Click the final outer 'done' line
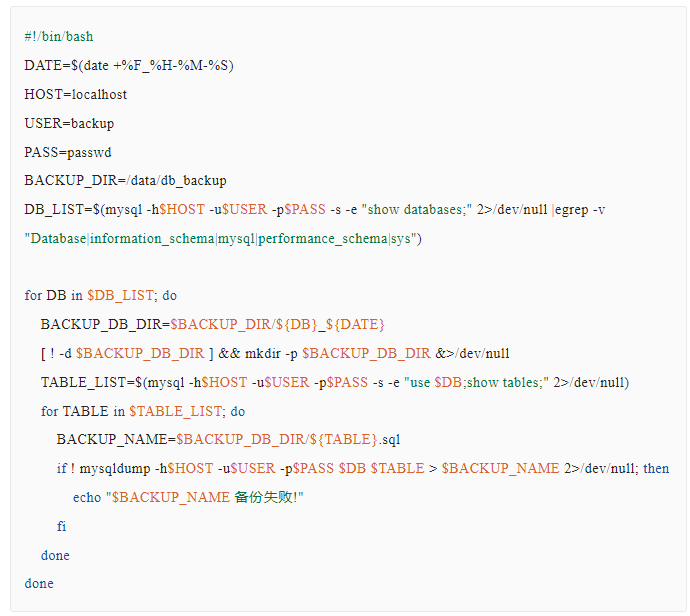Screen dimensions: 690x616 (x=39, y=584)
